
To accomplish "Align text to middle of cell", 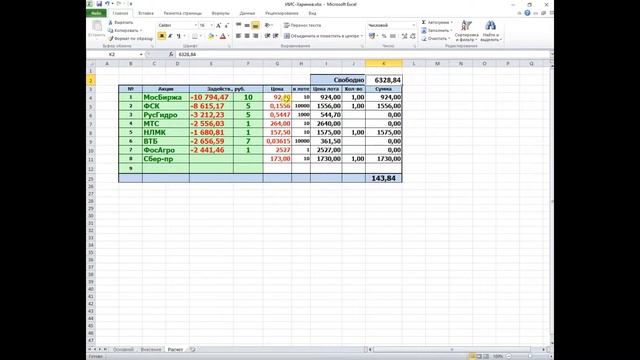I will click(x=247, y=25).
